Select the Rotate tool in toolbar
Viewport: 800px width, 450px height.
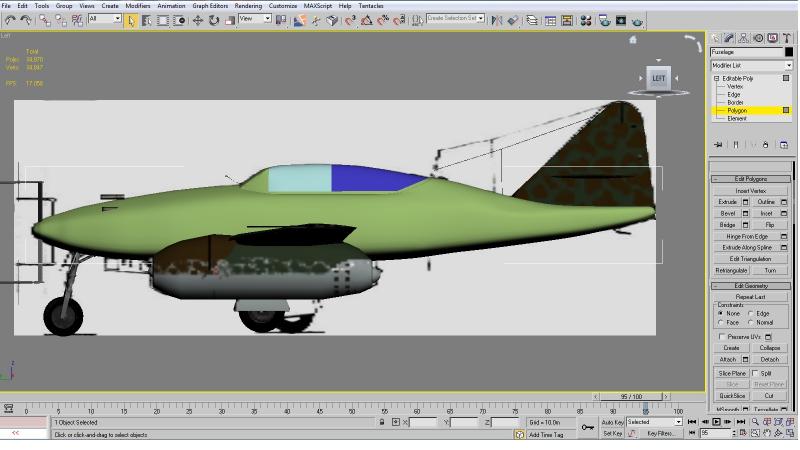pyautogui.click(x=214, y=20)
